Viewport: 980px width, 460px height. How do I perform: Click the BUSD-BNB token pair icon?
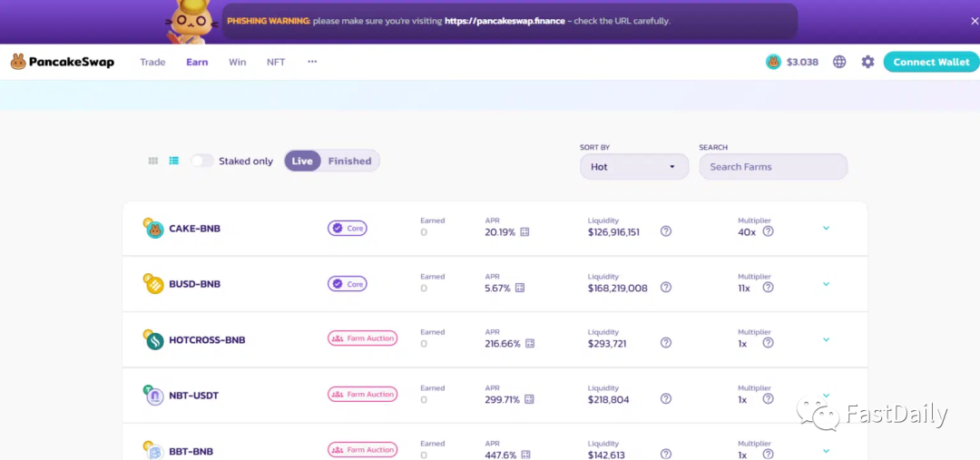coord(153,284)
